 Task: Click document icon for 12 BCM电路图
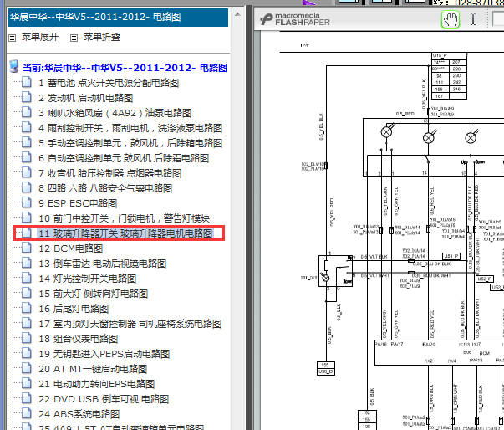pos(27,248)
